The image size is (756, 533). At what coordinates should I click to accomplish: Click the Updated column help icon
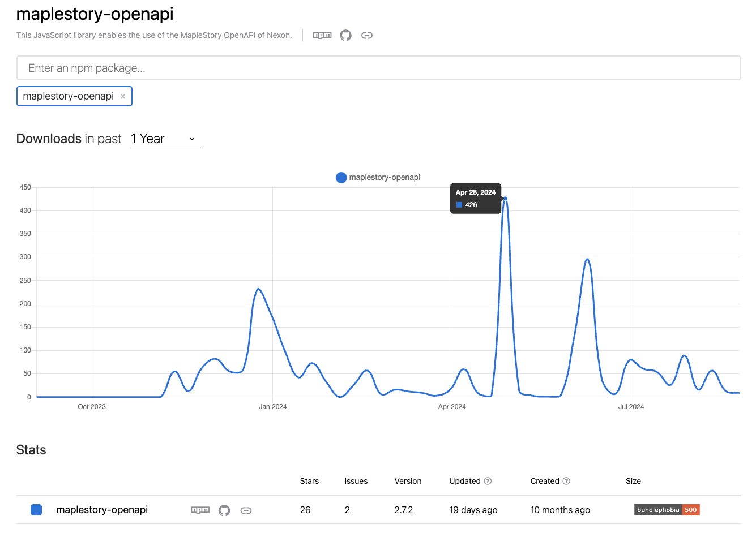click(488, 481)
